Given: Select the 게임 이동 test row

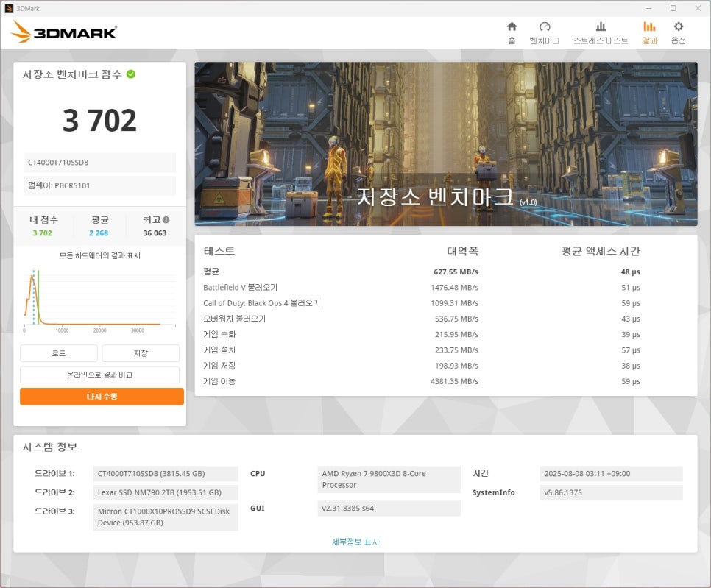Looking at the screenshot, I should [x=422, y=381].
